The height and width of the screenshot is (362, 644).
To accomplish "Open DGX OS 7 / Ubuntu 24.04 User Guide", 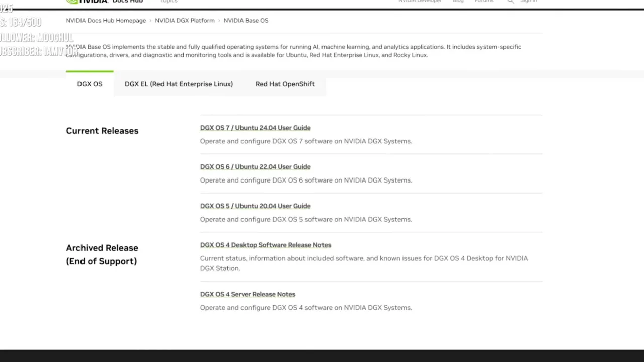I will 255,128.
